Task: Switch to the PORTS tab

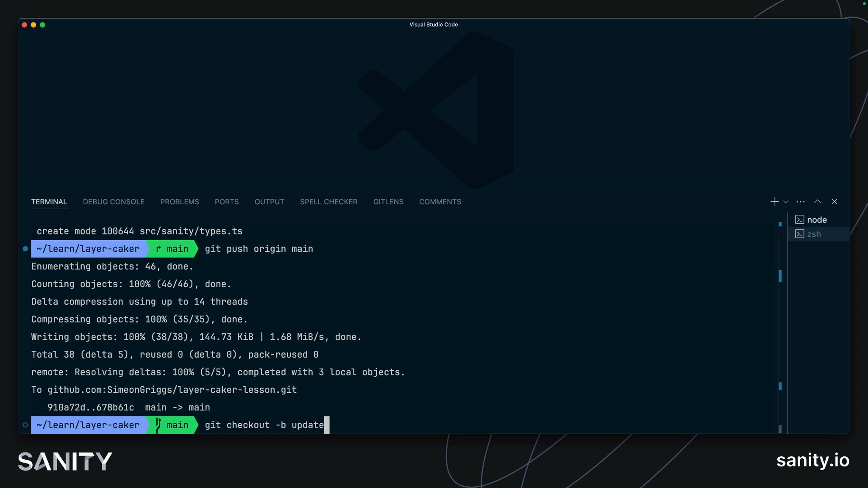Action: click(x=227, y=202)
